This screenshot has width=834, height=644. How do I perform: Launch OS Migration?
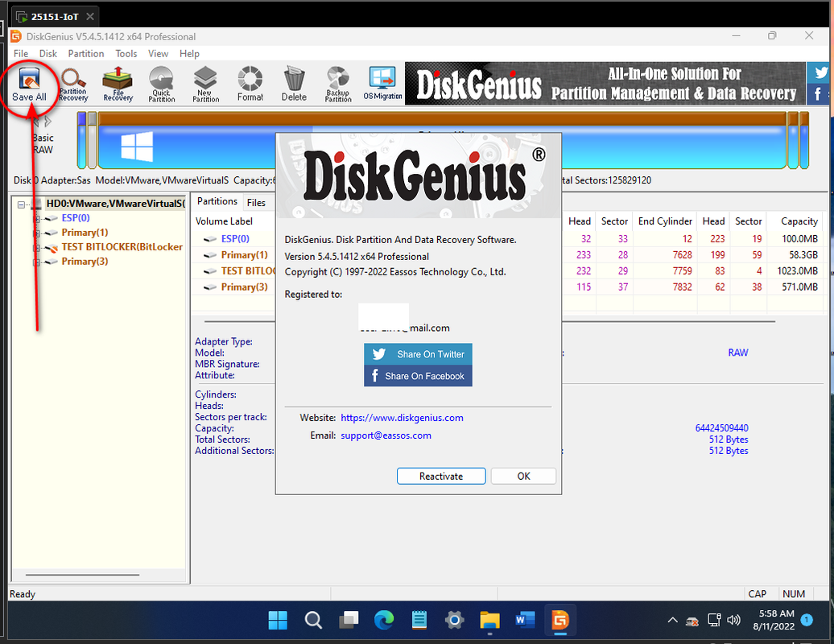click(x=382, y=84)
